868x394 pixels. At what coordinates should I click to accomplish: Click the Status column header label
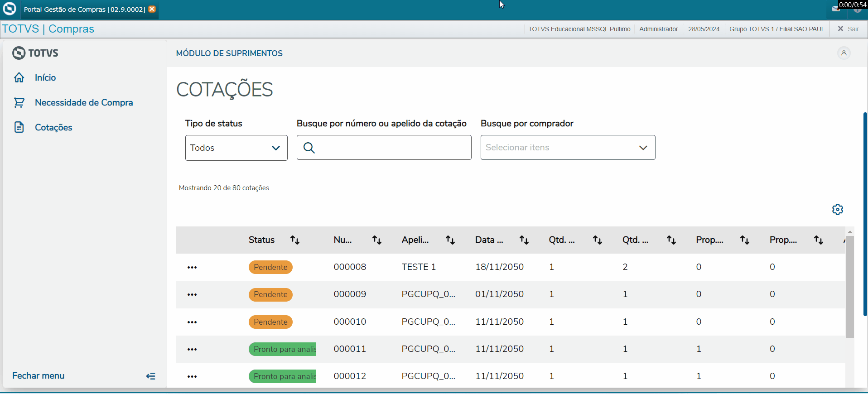261,240
